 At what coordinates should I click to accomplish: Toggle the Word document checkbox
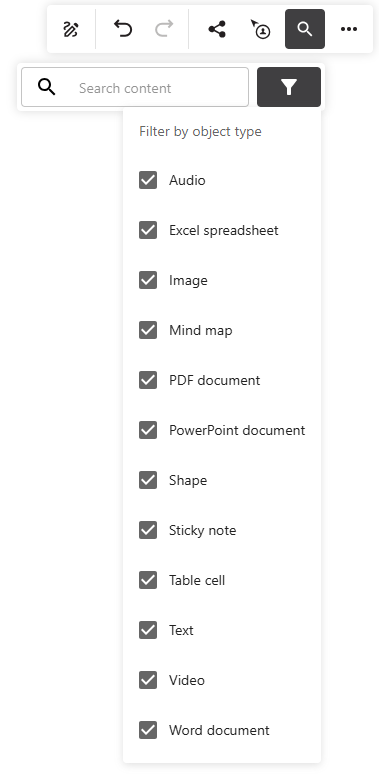148,730
